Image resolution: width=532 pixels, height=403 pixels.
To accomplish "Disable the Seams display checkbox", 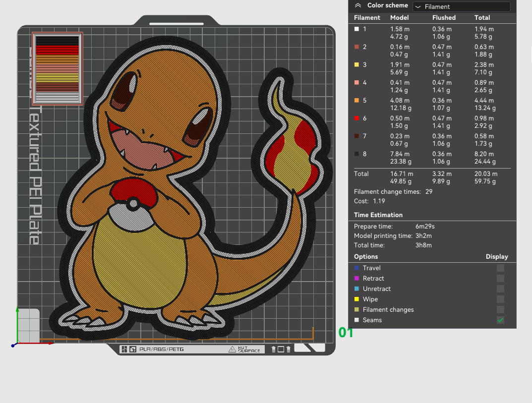I will 500,320.
